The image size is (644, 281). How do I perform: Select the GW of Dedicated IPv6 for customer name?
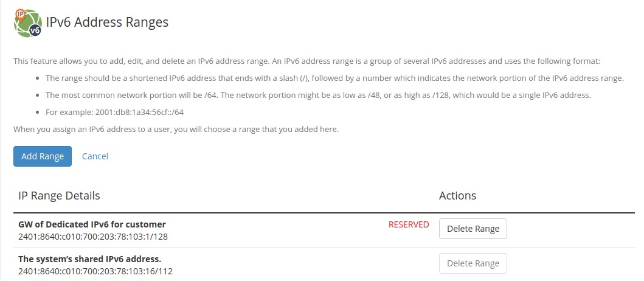(92, 224)
